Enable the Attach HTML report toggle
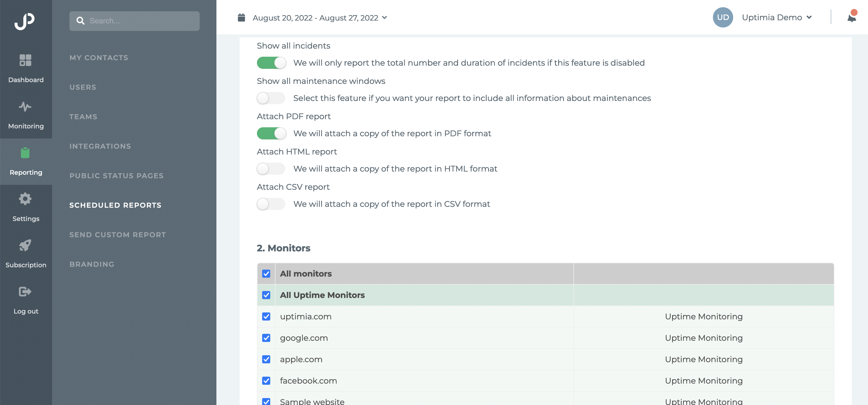868x405 pixels. pos(271,169)
